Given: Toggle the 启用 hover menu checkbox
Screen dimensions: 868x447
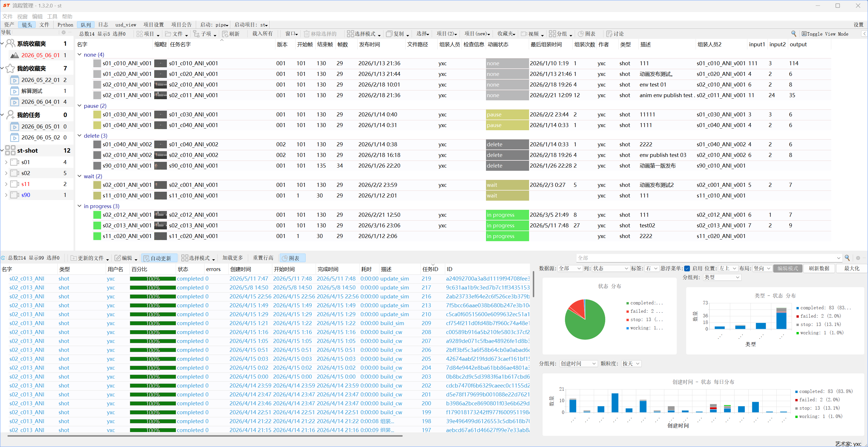Looking at the screenshot, I should click(x=687, y=269).
